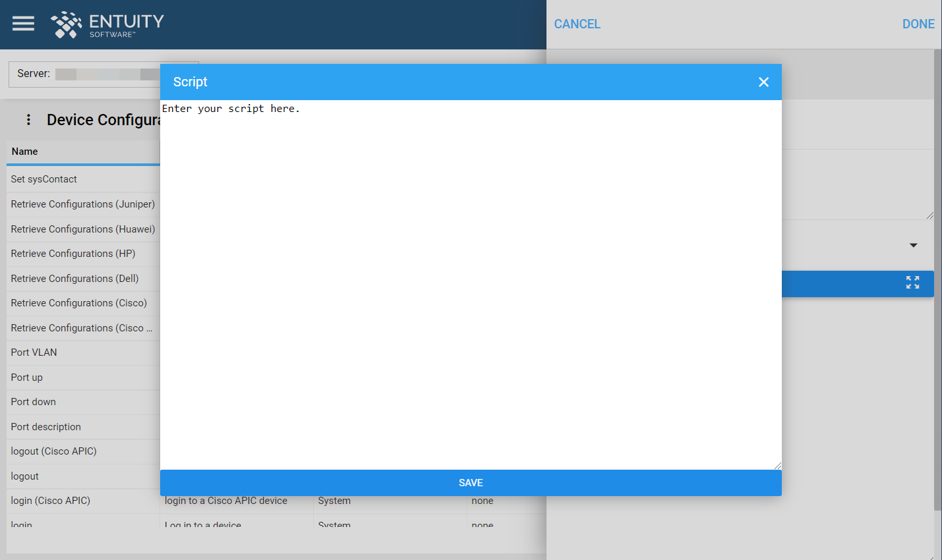Select the Port up row

coord(83,378)
